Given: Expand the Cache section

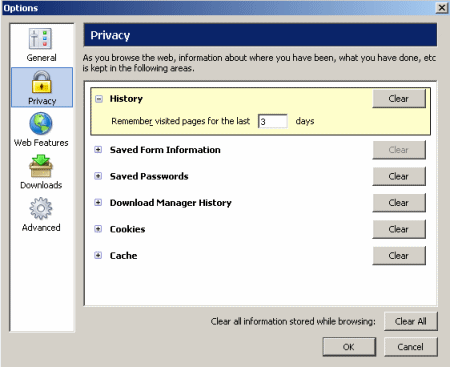Looking at the screenshot, I should coord(98,256).
